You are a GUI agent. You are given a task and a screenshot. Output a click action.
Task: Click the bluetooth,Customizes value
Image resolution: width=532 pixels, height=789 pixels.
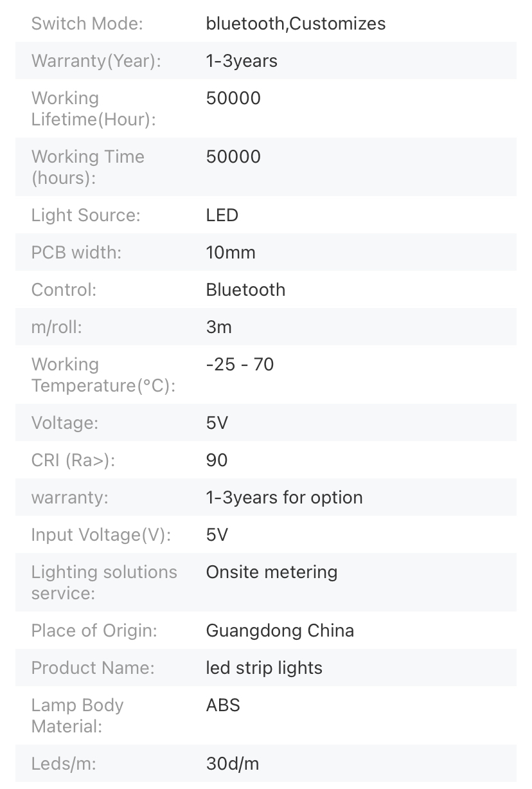click(296, 24)
